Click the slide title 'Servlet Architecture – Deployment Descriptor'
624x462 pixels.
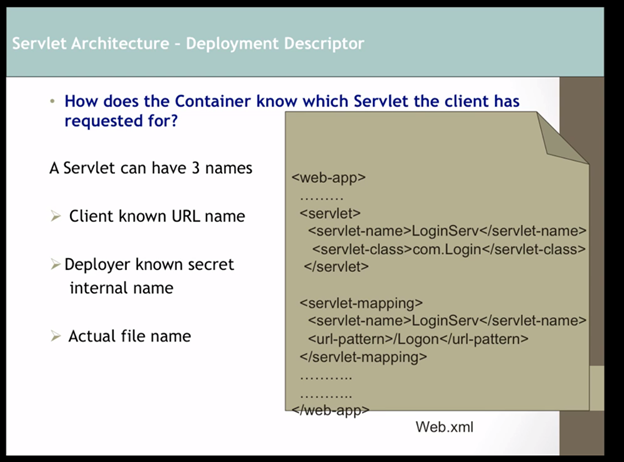point(188,43)
